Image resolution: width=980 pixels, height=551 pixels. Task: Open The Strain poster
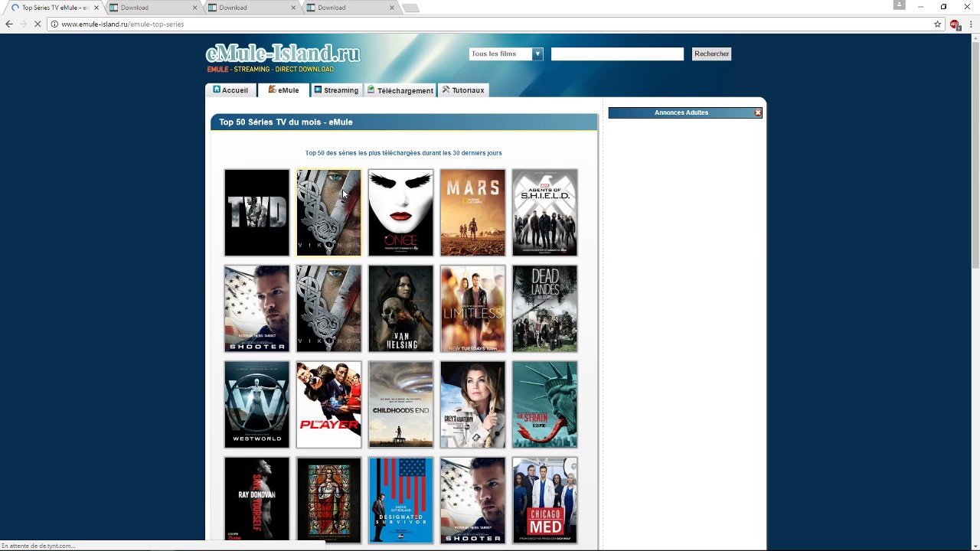[545, 405]
